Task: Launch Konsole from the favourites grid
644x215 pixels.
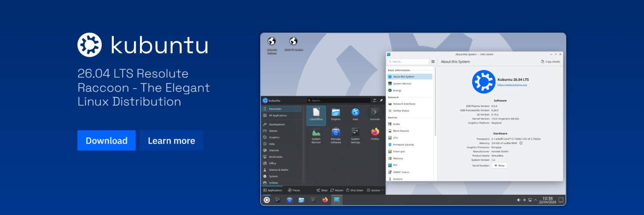Action: point(375,115)
